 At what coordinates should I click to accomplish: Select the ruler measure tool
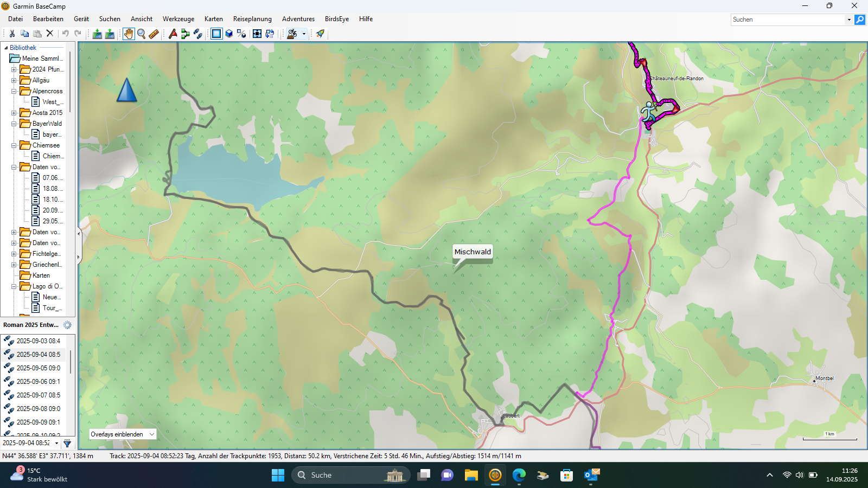tap(154, 34)
